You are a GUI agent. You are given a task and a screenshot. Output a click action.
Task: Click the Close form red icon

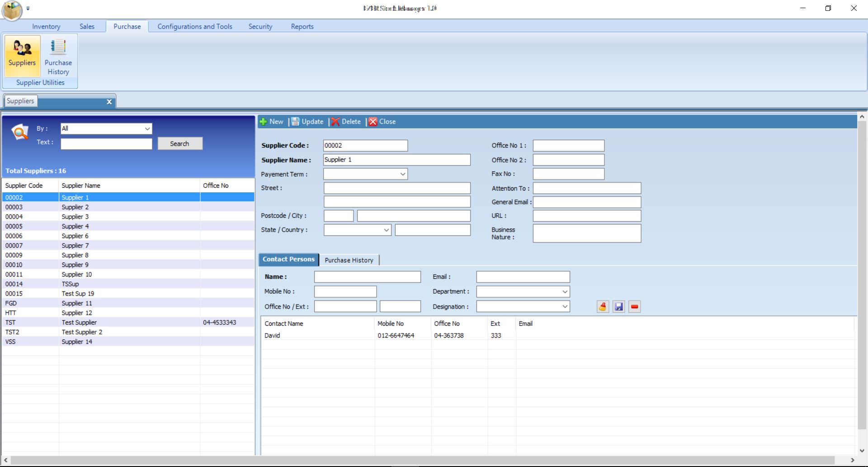373,122
